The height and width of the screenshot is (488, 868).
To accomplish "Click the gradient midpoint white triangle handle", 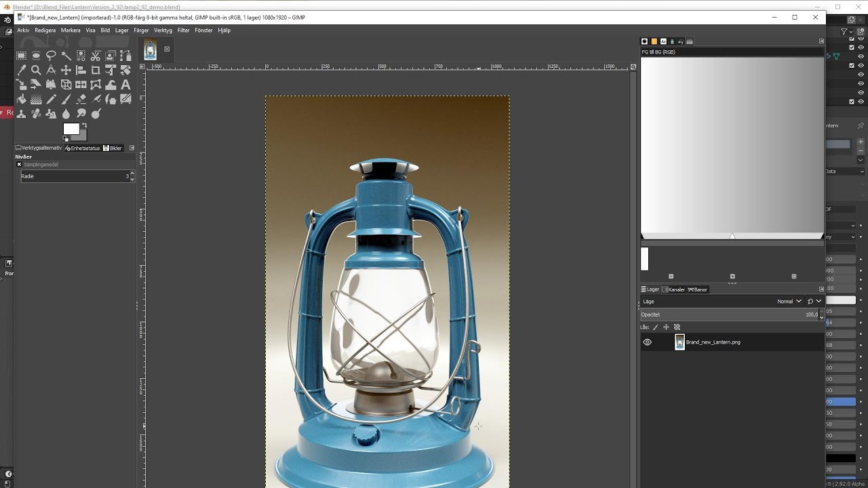I will pyautogui.click(x=732, y=237).
